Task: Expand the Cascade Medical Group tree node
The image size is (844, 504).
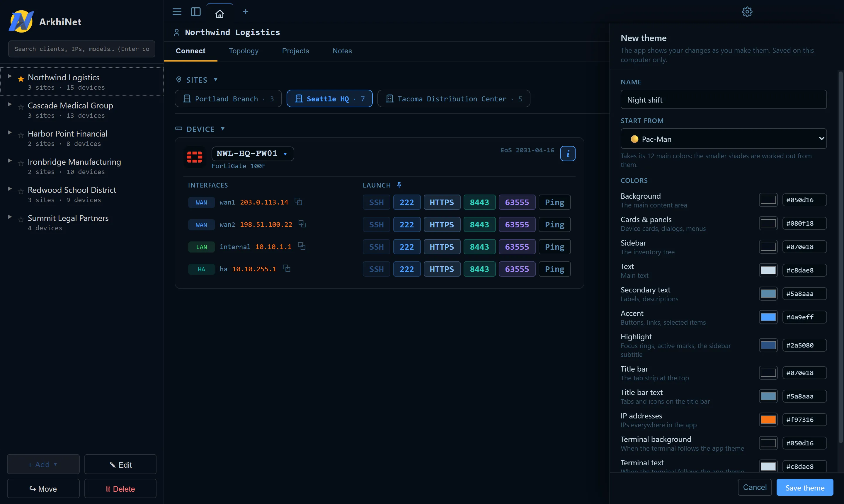Action: click(x=10, y=105)
